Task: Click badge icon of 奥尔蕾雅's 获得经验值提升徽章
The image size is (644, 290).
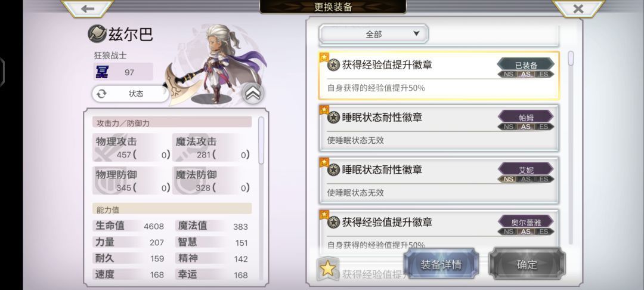Action: pyautogui.click(x=333, y=222)
